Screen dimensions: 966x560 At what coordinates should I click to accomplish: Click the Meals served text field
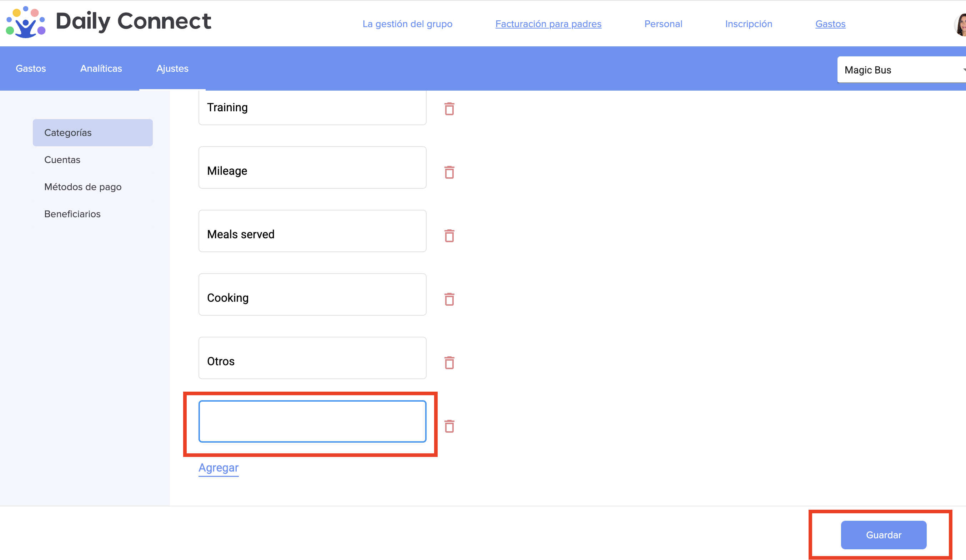click(312, 231)
